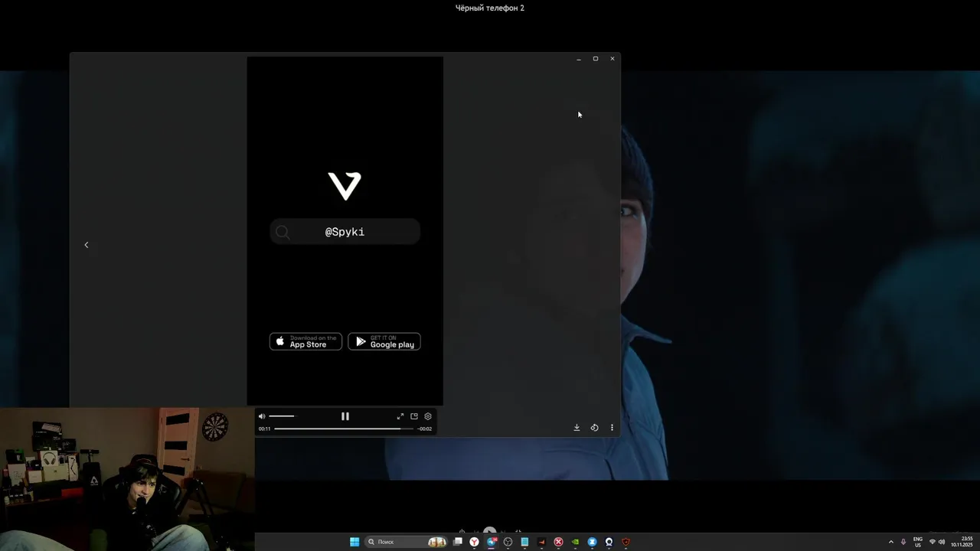Minimize the media viewer window
The image size is (980, 551).
579,59
